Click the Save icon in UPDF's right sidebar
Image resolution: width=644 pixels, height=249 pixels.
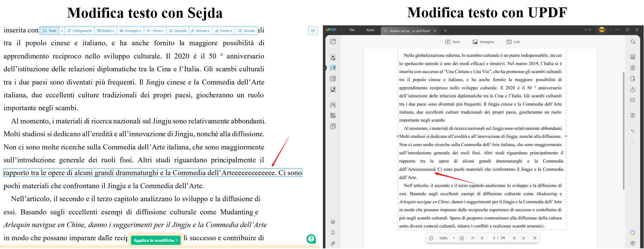[x=633, y=115]
